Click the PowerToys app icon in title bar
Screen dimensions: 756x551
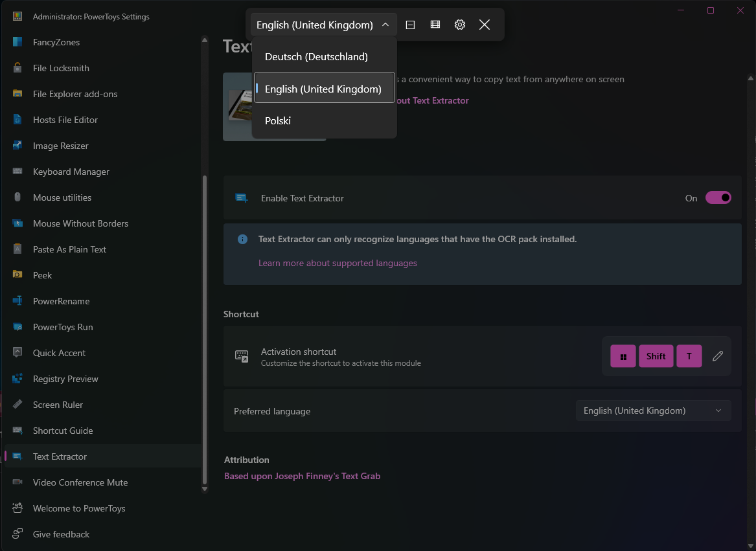click(x=17, y=16)
